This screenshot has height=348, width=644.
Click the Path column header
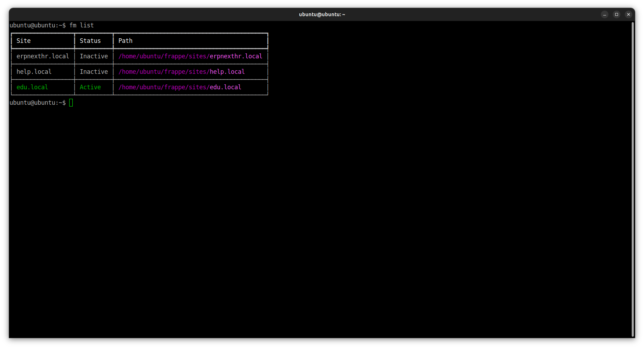[125, 41]
